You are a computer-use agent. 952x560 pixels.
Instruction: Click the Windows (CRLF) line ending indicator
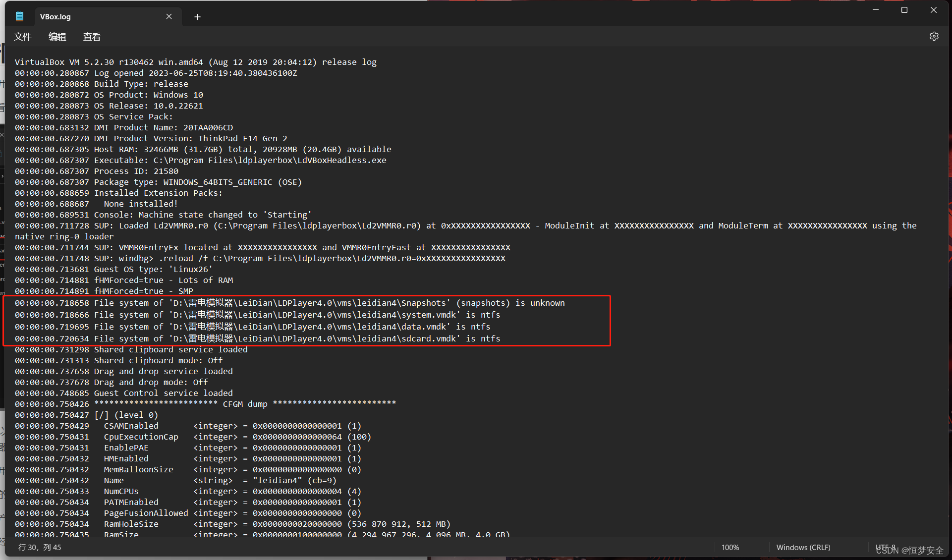(x=803, y=547)
